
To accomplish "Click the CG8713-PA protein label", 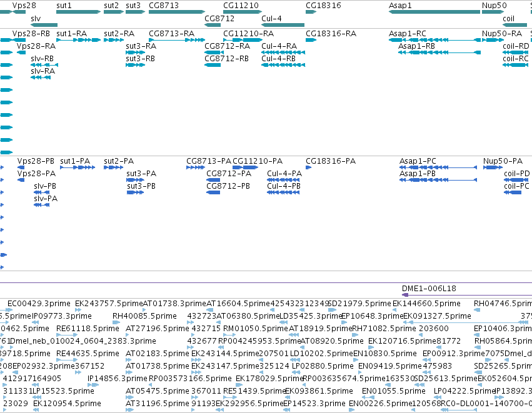I will [209, 161].
